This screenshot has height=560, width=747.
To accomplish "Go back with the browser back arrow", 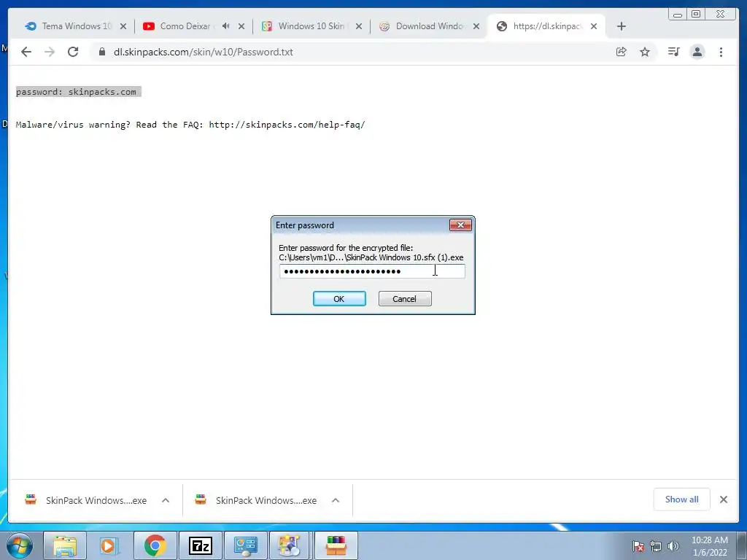I will point(26,52).
